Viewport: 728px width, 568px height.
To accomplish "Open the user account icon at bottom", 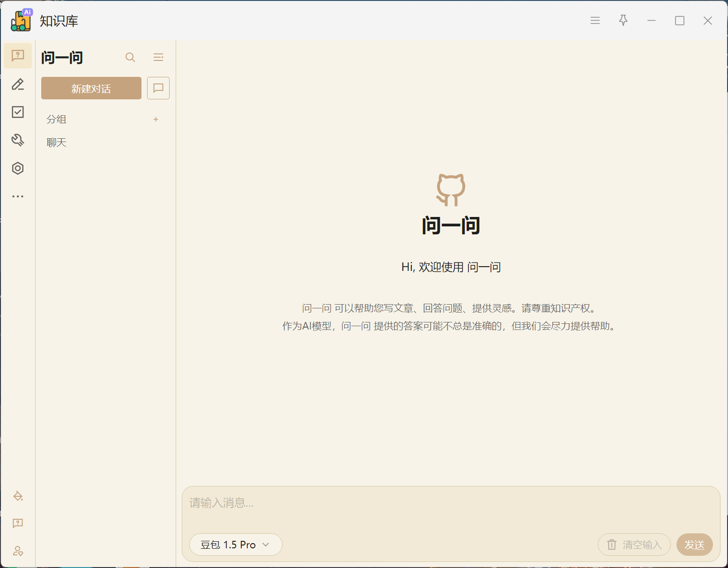I will point(18,551).
